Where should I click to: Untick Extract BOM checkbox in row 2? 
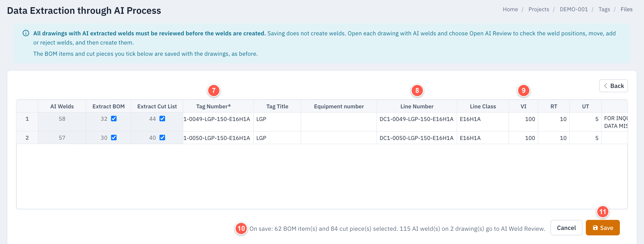114,138
